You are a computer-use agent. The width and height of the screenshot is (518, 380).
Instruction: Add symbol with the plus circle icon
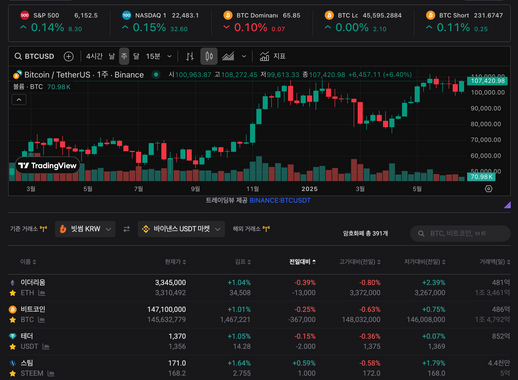(69, 56)
